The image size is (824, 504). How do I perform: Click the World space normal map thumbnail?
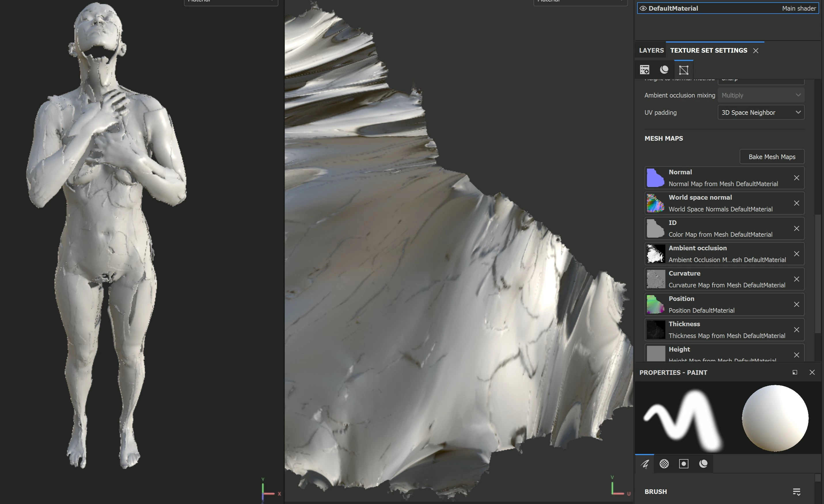point(656,203)
